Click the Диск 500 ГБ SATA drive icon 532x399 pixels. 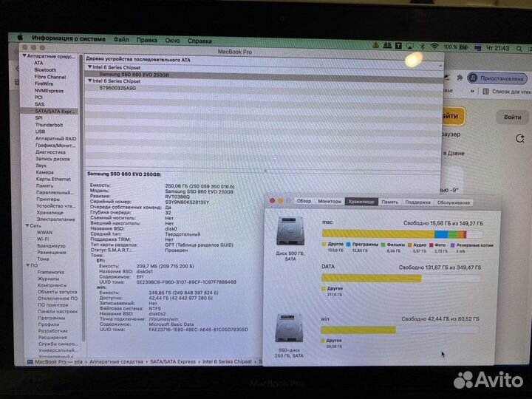[290, 231]
